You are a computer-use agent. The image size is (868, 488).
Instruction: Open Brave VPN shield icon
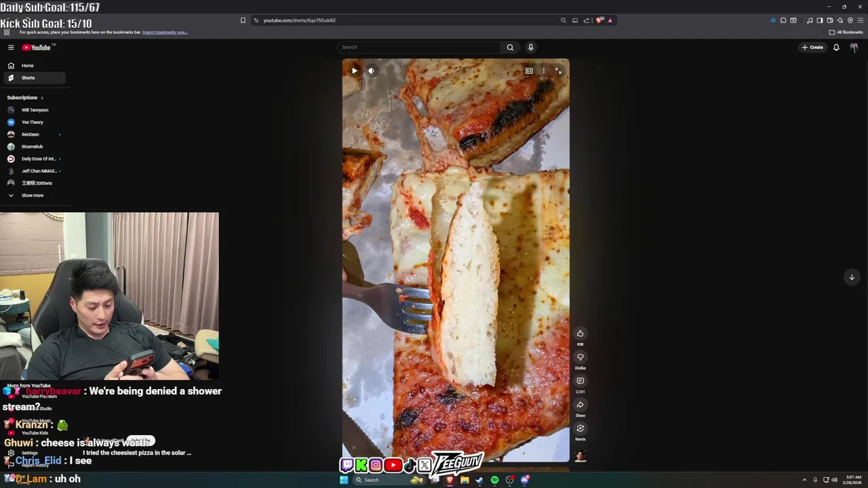[x=850, y=20]
